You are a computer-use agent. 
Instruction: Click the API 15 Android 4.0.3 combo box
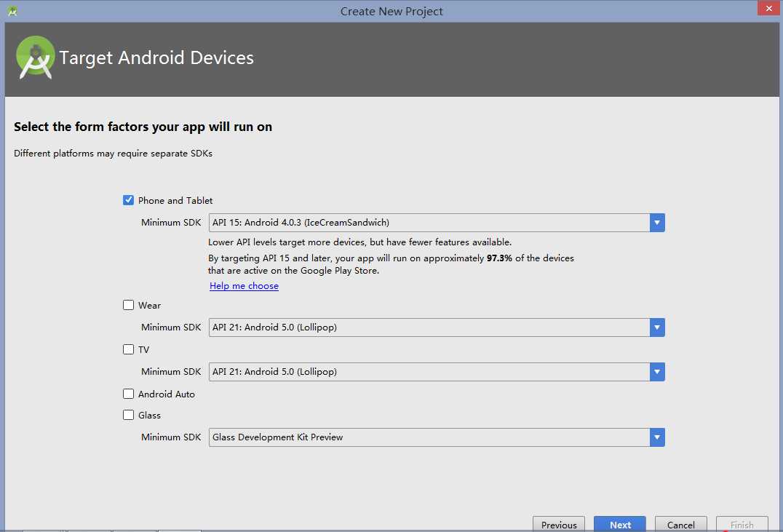[x=437, y=223]
